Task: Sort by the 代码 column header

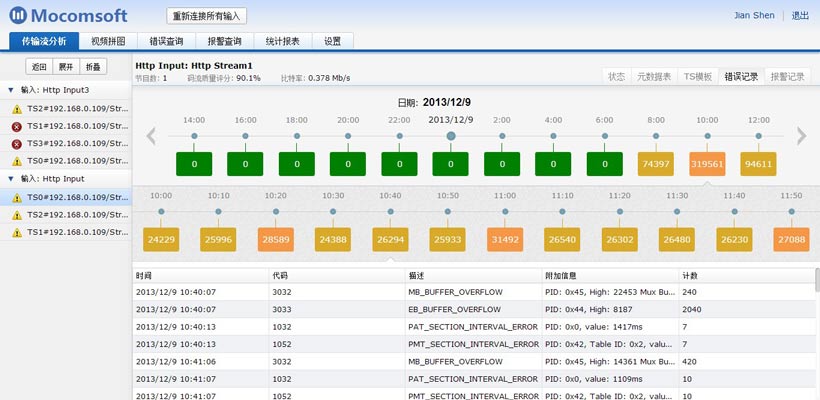Action: tap(337, 275)
